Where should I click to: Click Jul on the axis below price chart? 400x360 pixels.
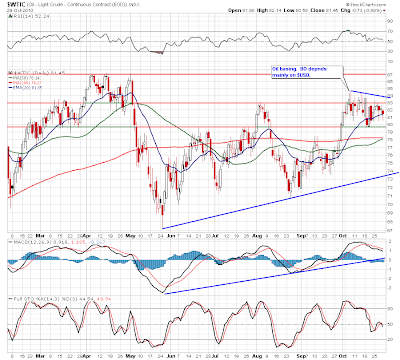(215, 235)
